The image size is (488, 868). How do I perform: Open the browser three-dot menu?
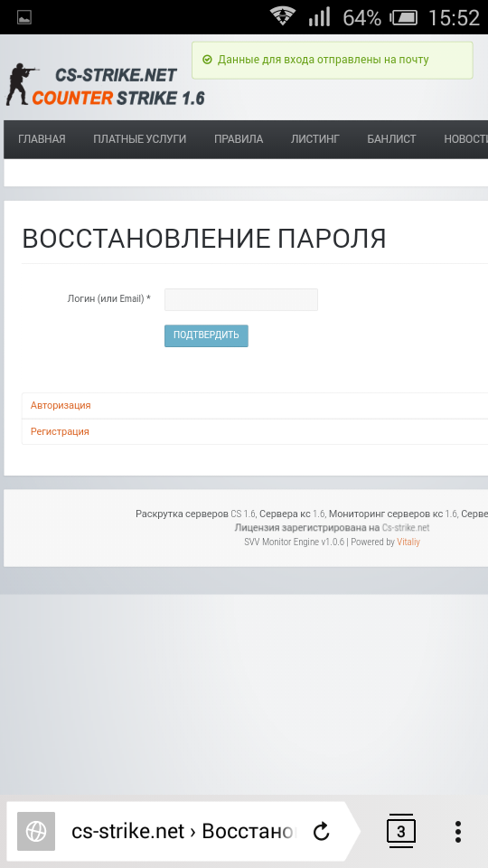click(457, 832)
